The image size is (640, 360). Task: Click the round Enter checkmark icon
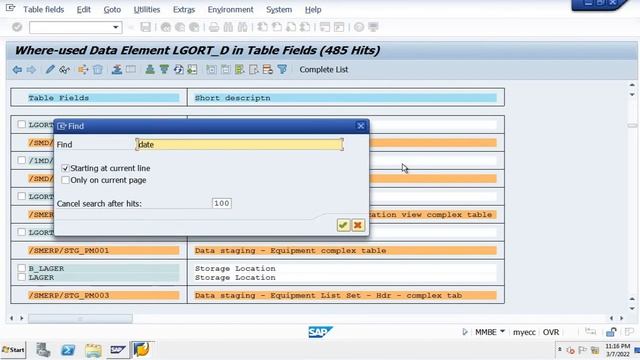pyautogui.click(x=17, y=27)
